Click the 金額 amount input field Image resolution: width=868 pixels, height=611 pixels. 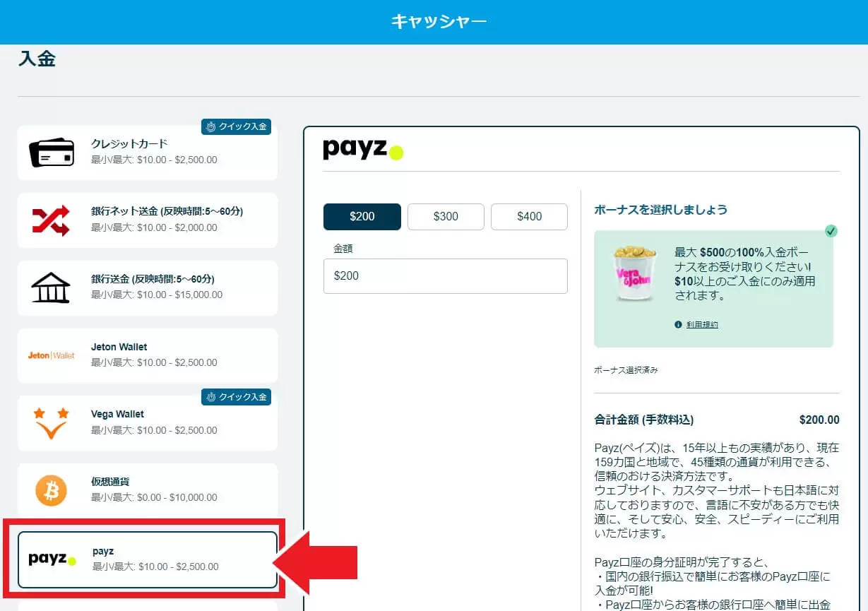[446, 275]
